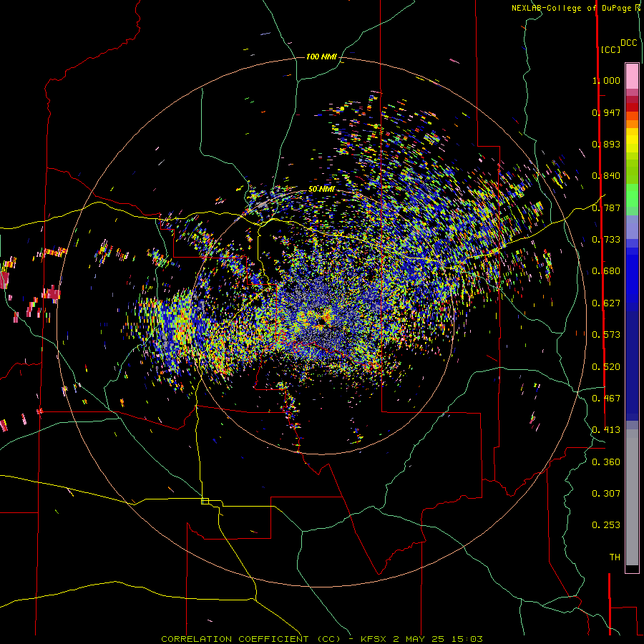Viewport: 644px width, 644px height.
Task: Click the pink segment of the color bar
Action: [632, 76]
